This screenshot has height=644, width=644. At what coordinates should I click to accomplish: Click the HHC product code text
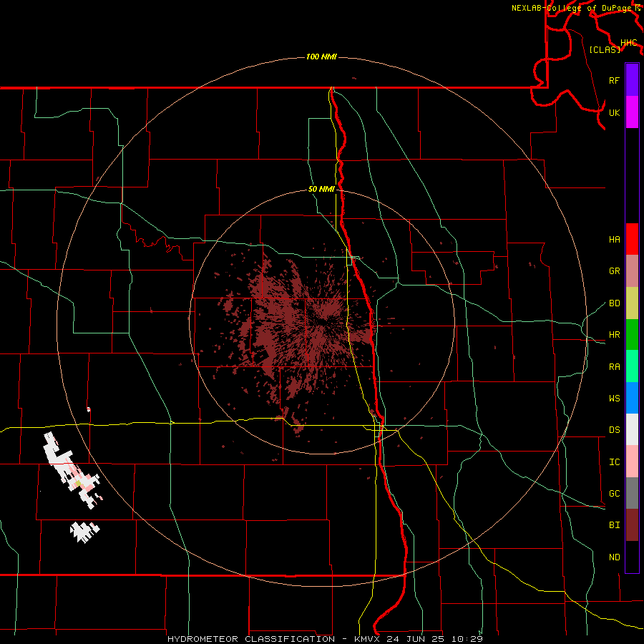[628, 43]
